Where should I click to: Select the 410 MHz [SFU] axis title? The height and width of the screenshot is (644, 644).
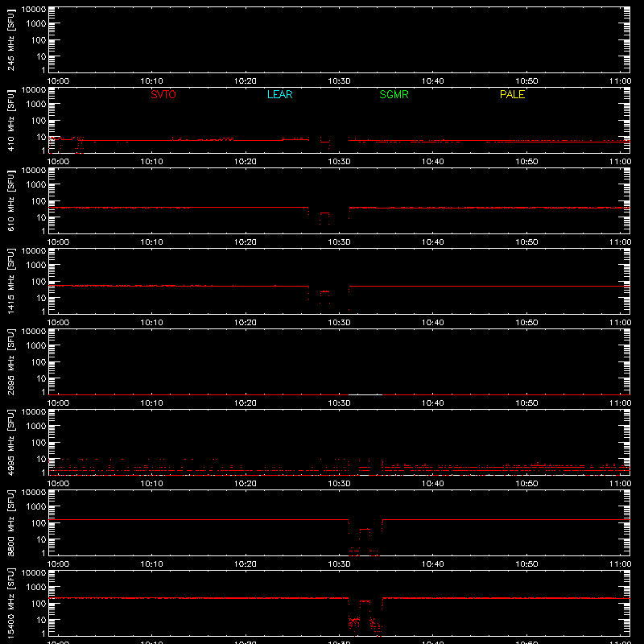(x=10, y=120)
